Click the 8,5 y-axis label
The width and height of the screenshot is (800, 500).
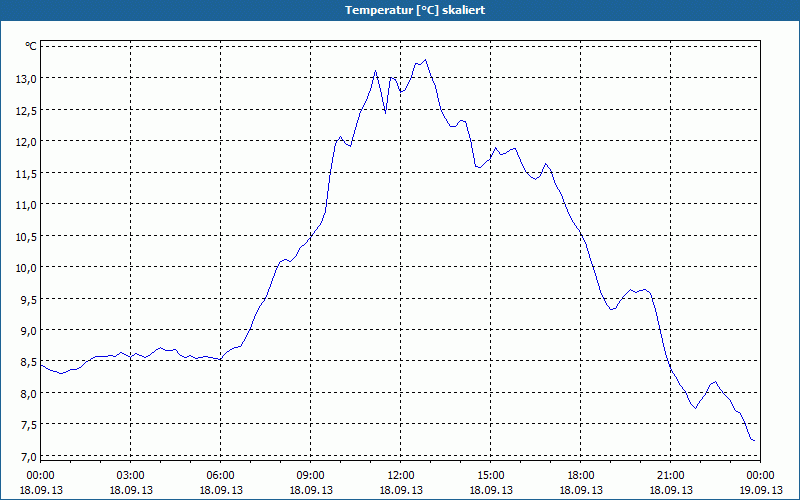[x=30, y=362]
